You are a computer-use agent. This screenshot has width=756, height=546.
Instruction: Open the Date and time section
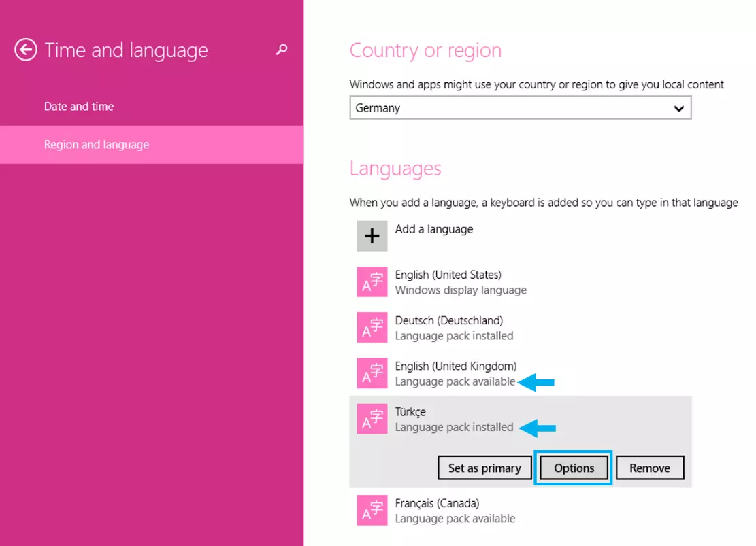(79, 107)
